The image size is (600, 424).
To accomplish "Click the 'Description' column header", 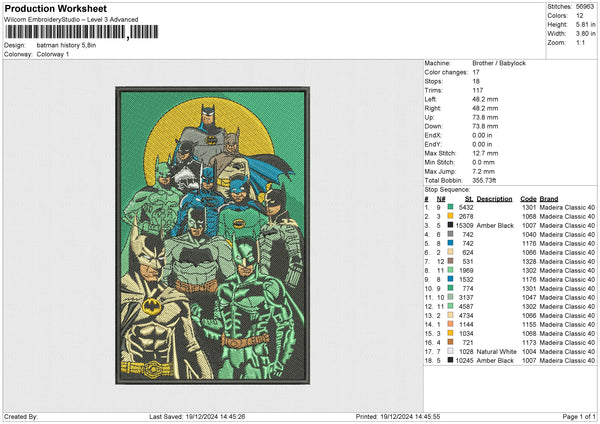I will coord(494,199).
